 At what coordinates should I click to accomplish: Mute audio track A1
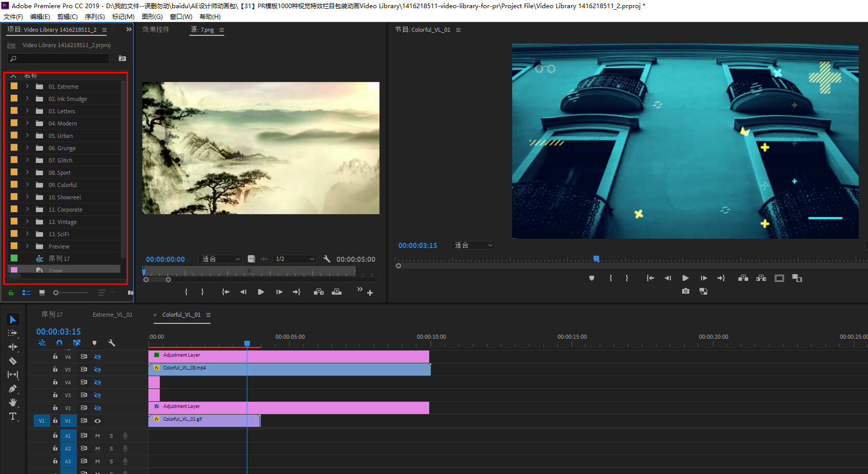click(97, 436)
